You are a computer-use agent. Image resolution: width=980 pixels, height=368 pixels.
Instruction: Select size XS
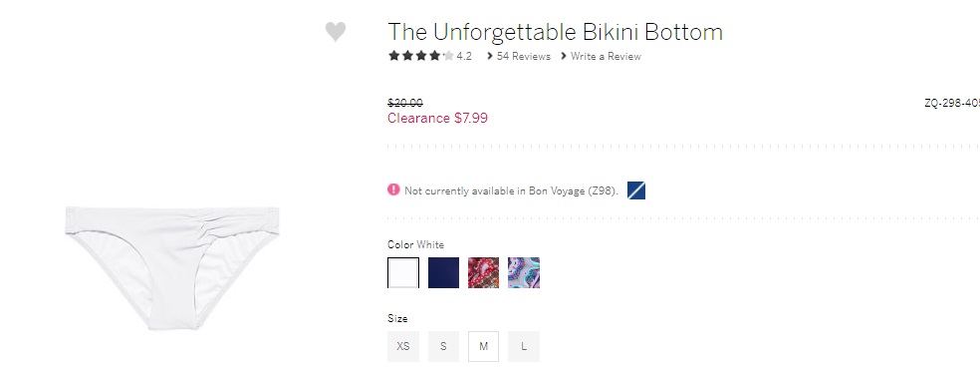403,347
